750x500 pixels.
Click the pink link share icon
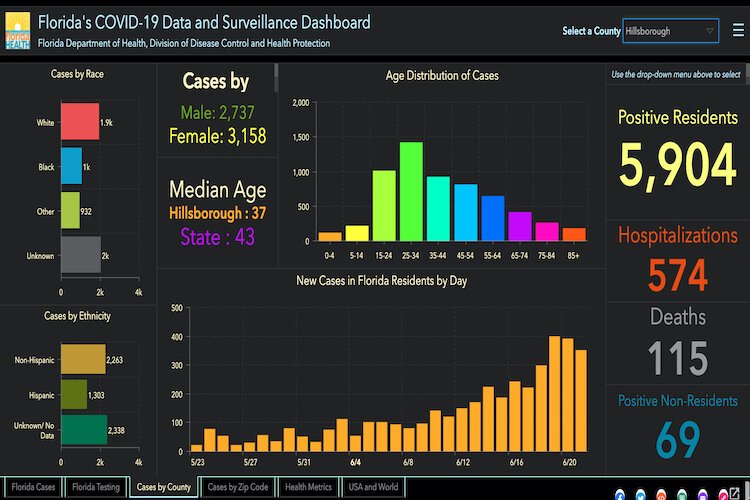(723, 494)
